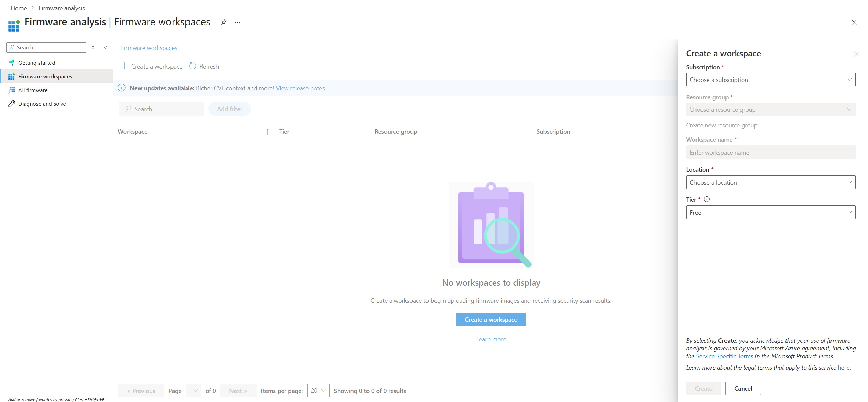Focus the workspaces Search filter field
This screenshot has height=402, width=868.
(x=162, y=109)
